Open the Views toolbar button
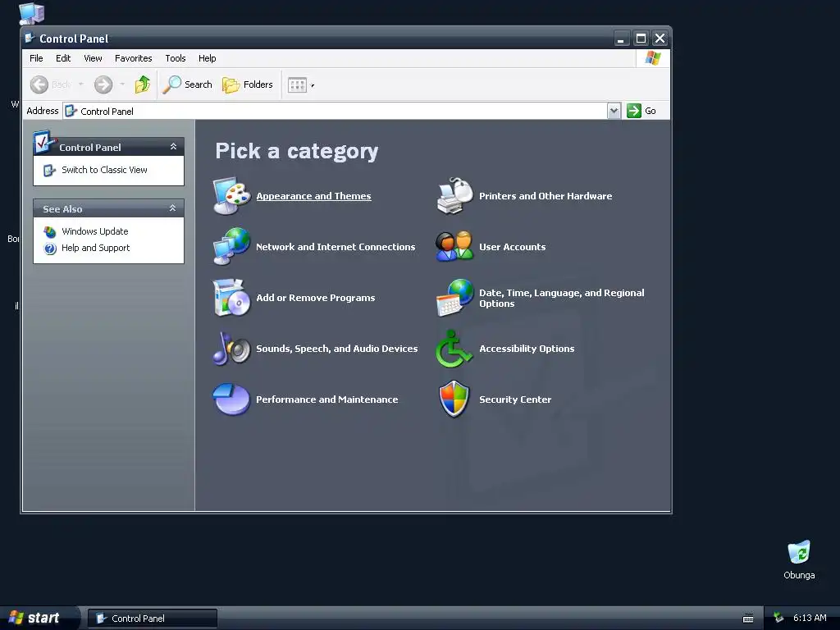840x630 pixels. coord(298,84)
